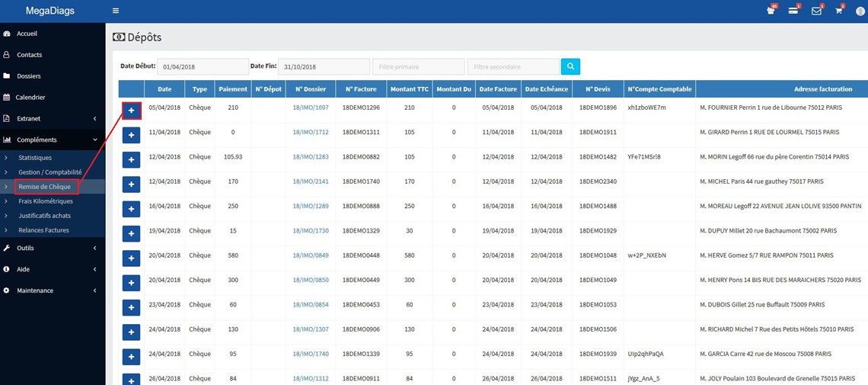This screenshot has height=385, width=868.
Task: Click the blue magnifier search button
Action: click(570, 66)
